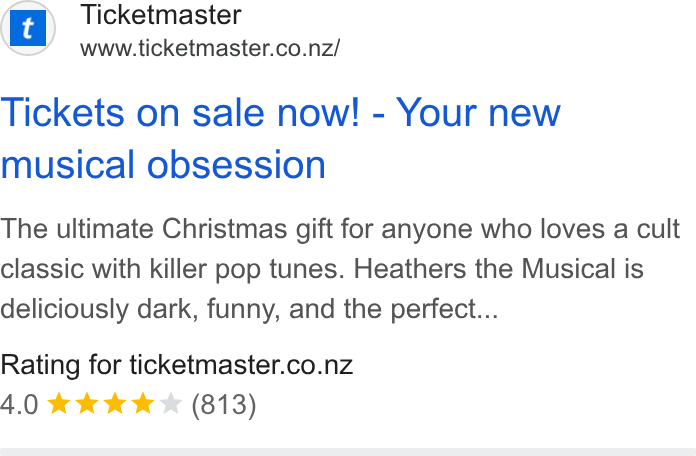Viewport: 696px width, 456px height.
Task: Click 'The ultimate Christmas gift' description line
Action: coord(166,229)
